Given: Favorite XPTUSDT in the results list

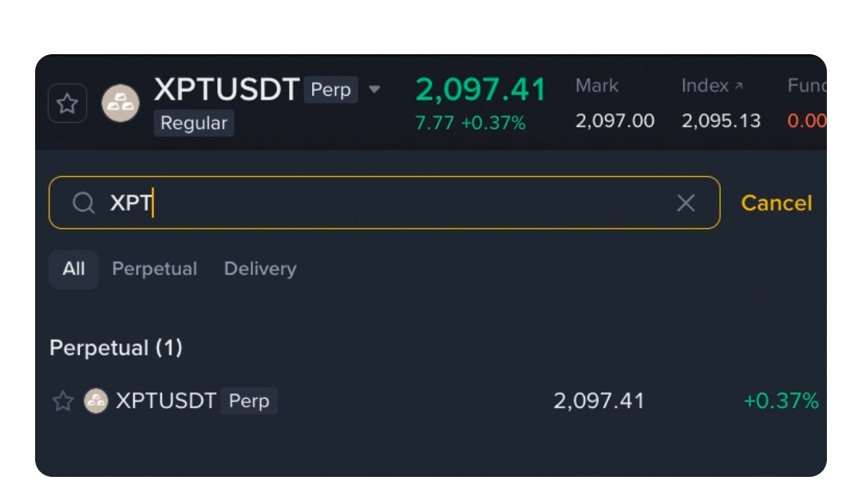Looking at the screenshot, I should (x=63, y=401).
